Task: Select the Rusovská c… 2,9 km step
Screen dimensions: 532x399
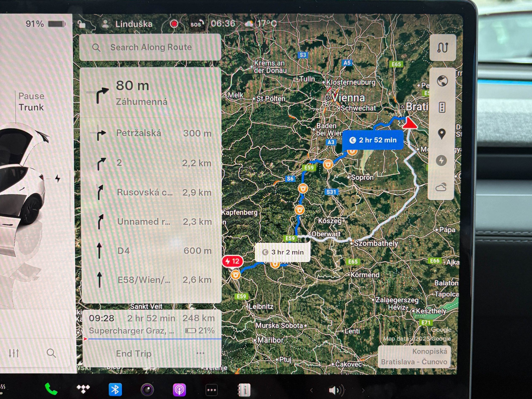Action: (x=151, y=192)
